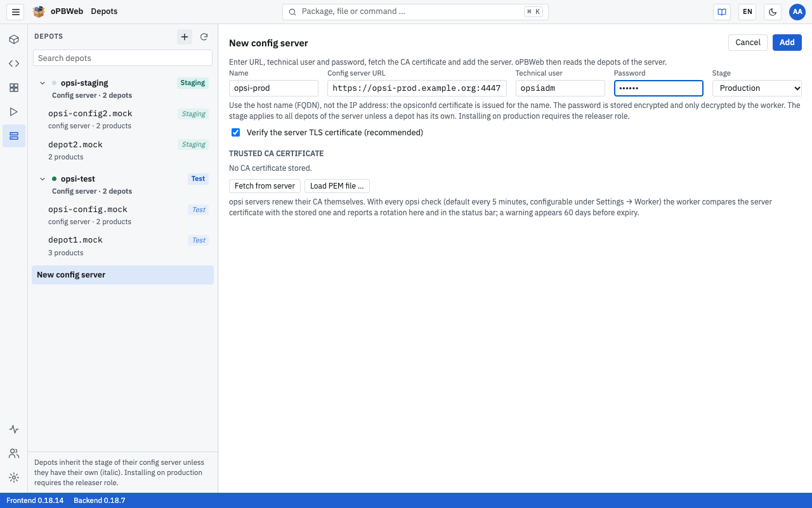The image size is (812, 508).
Task: Focus the Search depots field
Action: [x=122, y=58]
